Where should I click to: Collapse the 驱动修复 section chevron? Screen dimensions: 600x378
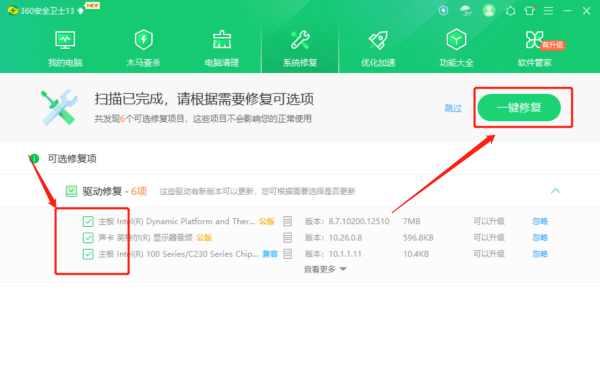[x=556, y=191]
